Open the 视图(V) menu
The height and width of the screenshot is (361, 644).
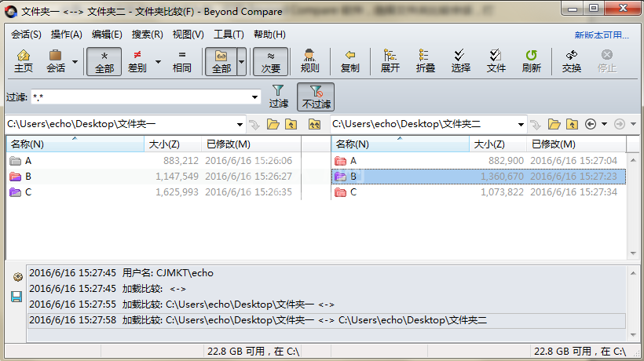tap(188, 35)
